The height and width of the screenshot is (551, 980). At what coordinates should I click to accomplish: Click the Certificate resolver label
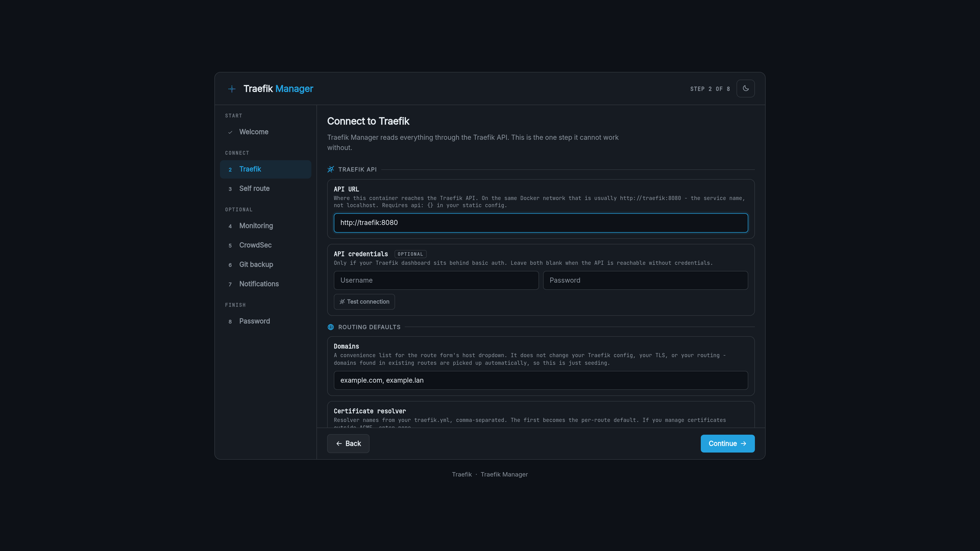pos(370,411)
